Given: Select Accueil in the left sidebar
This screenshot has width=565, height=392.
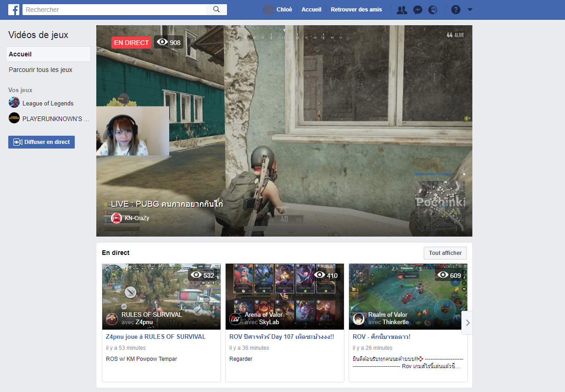Looking at the screenshot, I should click(x=48, y=54).
